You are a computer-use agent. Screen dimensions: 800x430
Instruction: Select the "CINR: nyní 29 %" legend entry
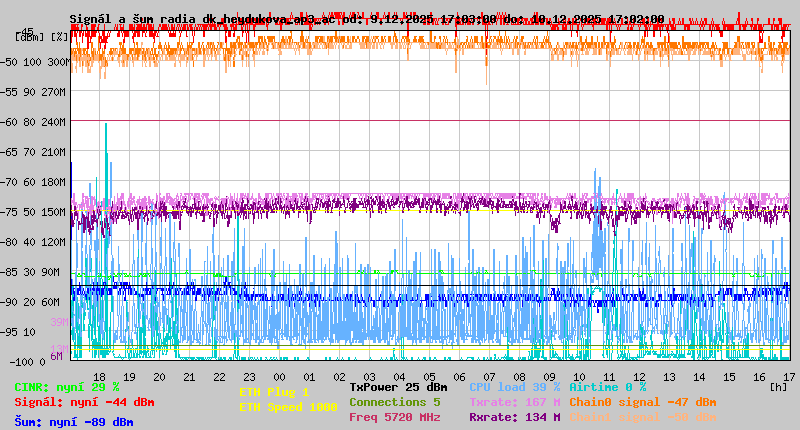click(67, 387)
